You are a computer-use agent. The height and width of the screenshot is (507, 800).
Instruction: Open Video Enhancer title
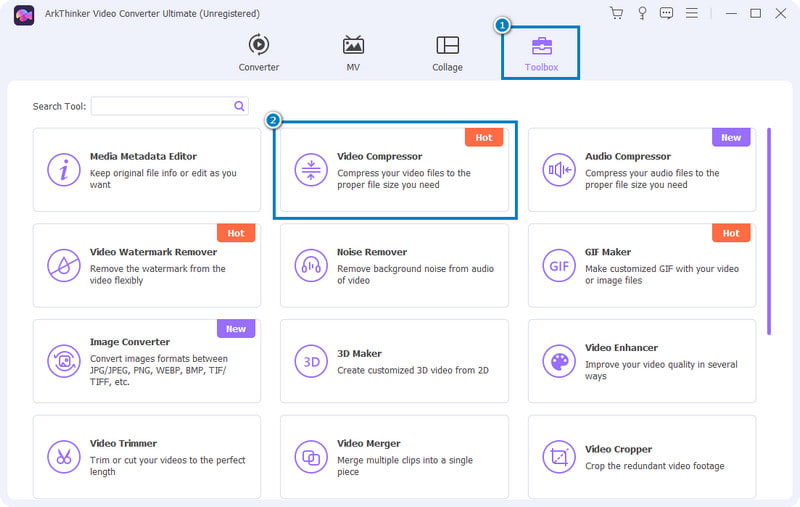(x=621, y=348)
